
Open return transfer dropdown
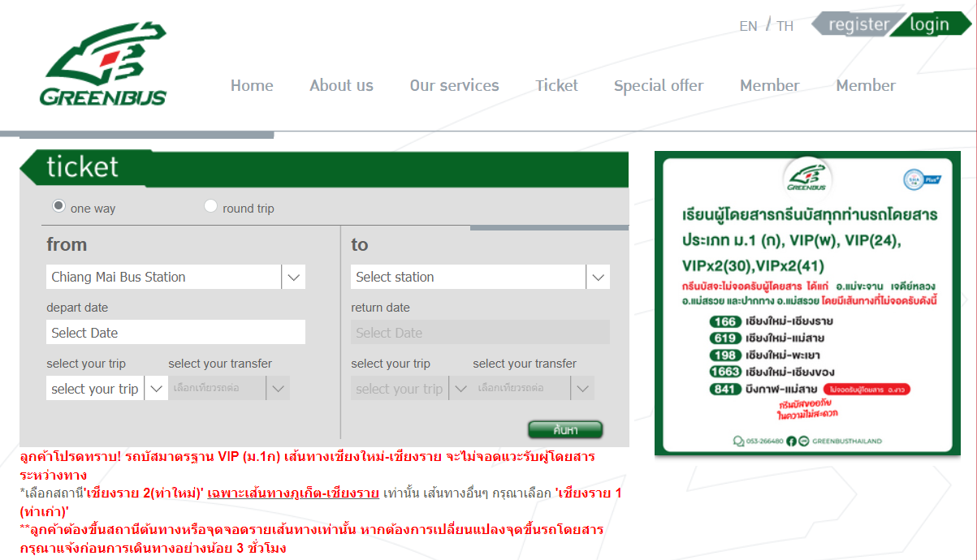coord(533,388)
